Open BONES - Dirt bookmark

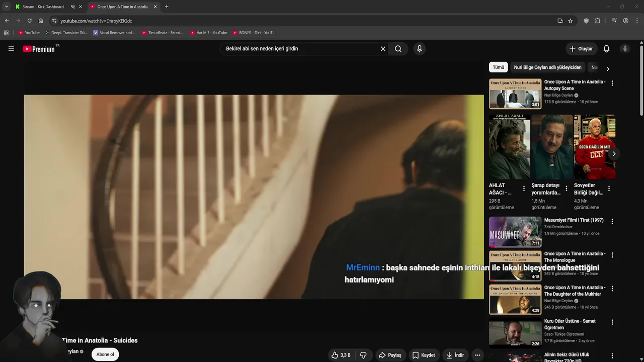[x=254, y=33]
